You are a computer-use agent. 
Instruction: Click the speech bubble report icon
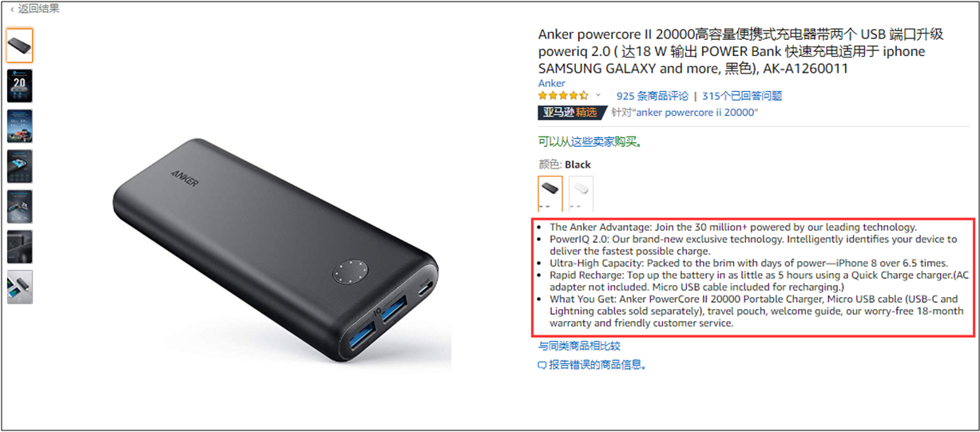point(543,365)
